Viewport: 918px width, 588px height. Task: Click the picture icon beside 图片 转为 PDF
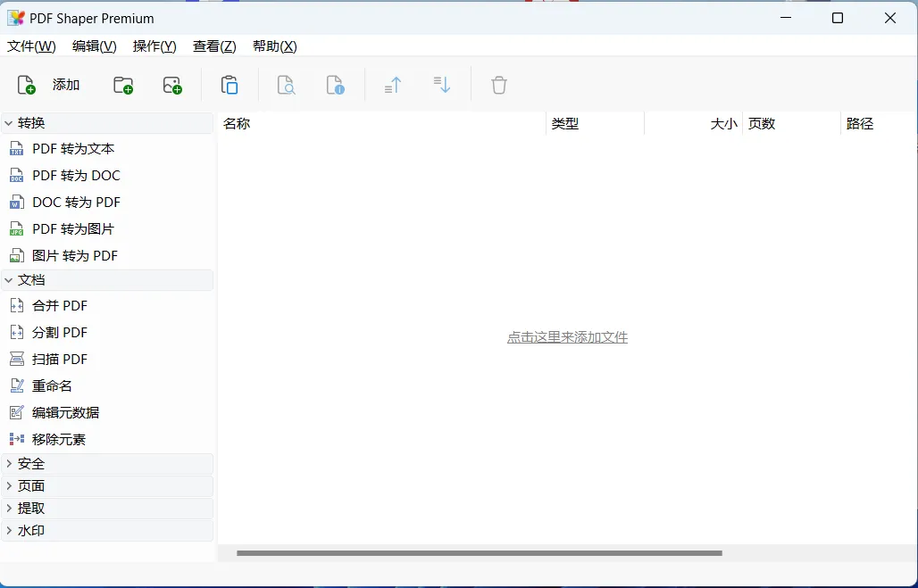[16, 256]
